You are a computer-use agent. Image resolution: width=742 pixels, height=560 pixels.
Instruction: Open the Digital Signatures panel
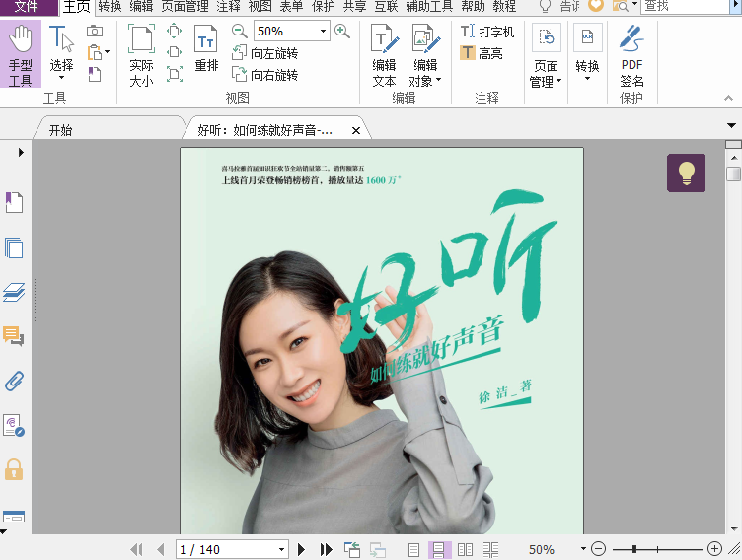point(13,425)
